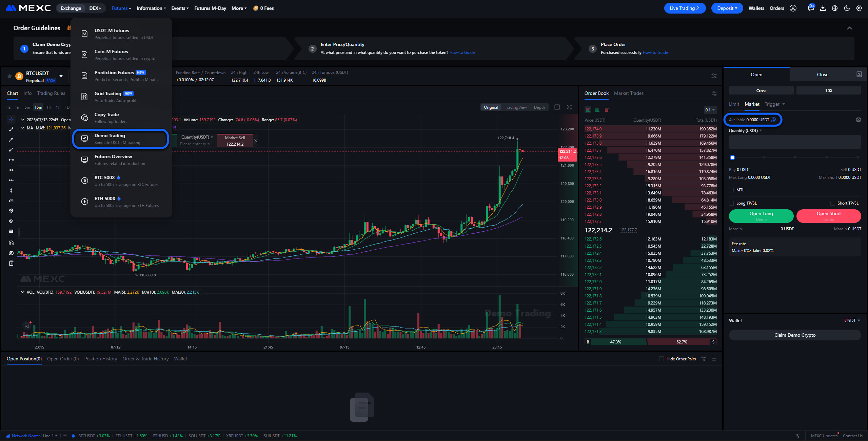Show both bids and asks order book view
The width and height of the screenshot is (868, 441).
point(588,110)
